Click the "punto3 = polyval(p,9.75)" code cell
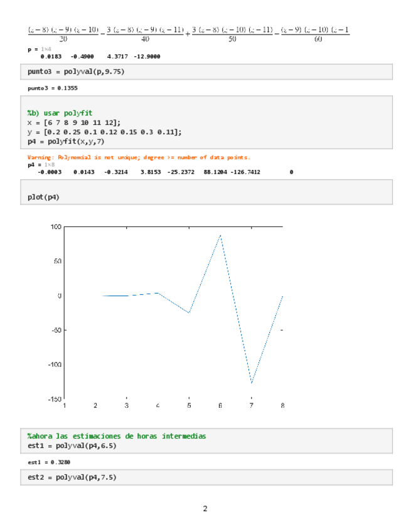 point(76,72)
